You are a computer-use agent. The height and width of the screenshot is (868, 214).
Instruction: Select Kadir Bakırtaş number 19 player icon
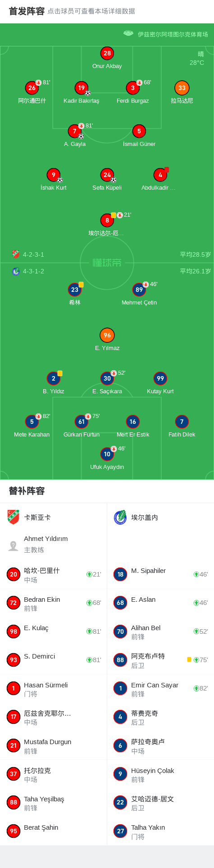click(x=81, y=88)
